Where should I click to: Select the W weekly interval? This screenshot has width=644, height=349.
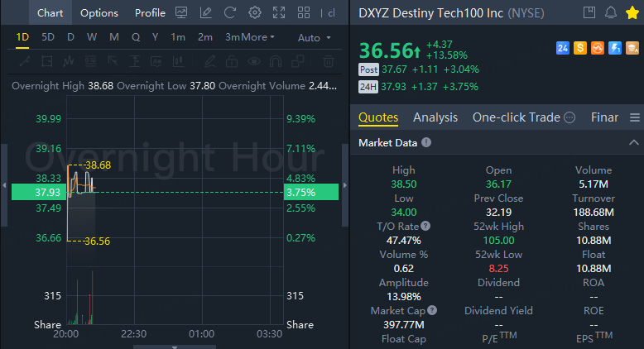point(92,37)
